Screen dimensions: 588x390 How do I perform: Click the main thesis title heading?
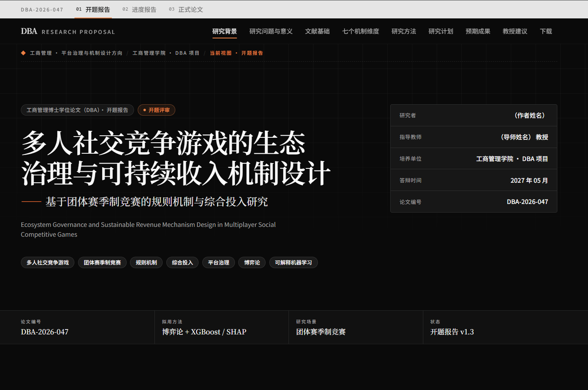(176, 158)
